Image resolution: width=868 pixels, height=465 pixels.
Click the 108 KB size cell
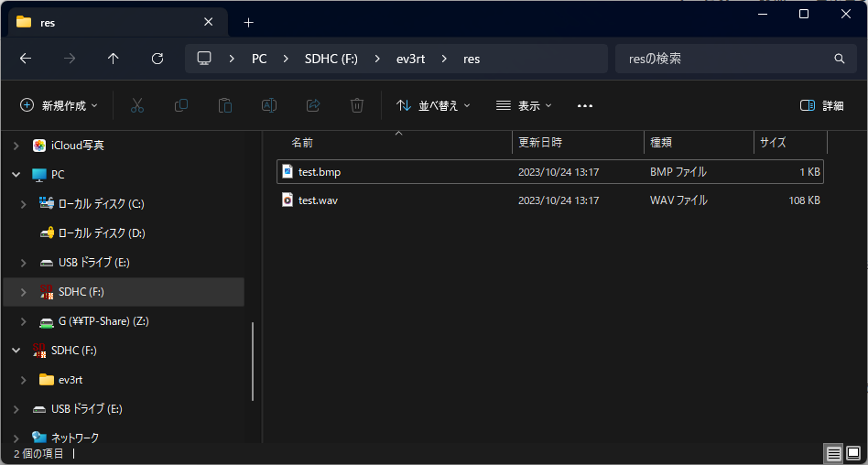coord(804,200)
